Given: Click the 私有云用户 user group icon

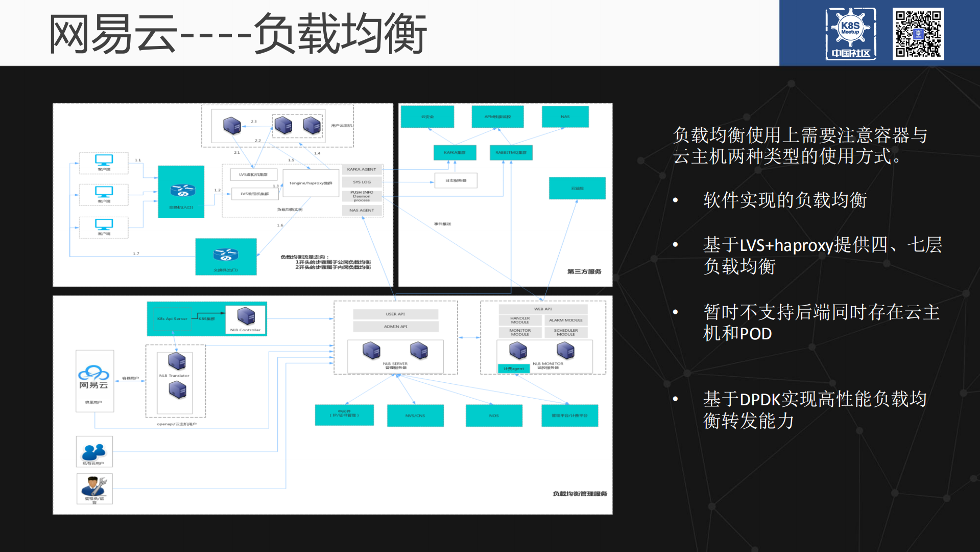Looking at the screenshot, I should tap(94, 451).
